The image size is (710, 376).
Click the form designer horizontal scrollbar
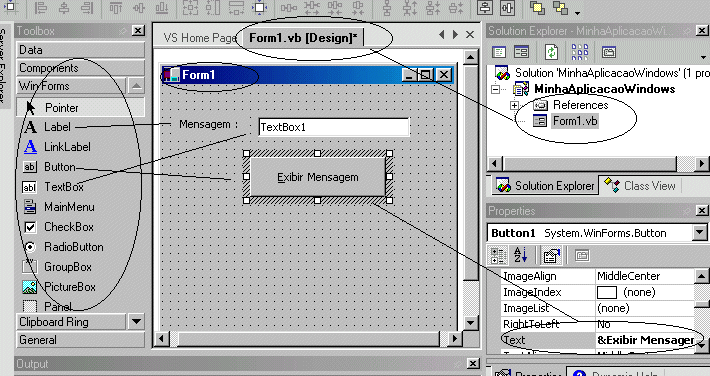[x=309, y=338]
